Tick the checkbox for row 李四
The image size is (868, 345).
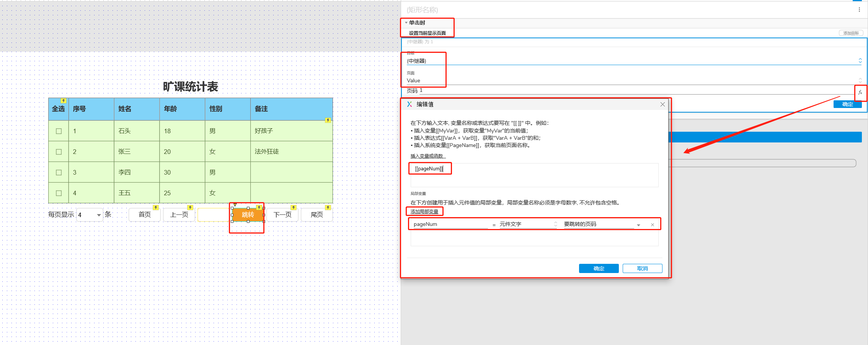tap(59, 172)
